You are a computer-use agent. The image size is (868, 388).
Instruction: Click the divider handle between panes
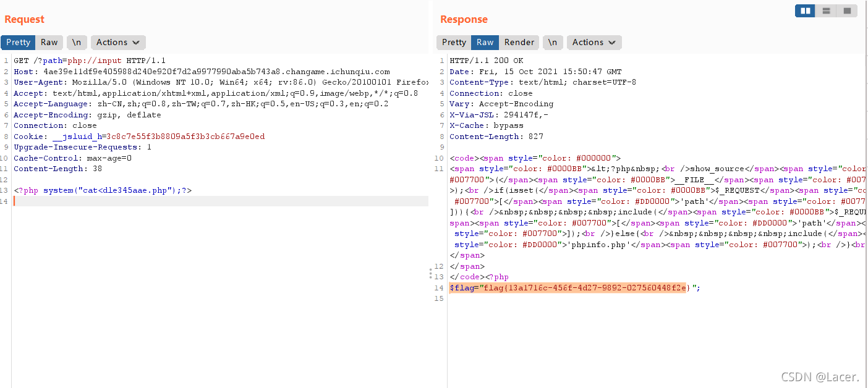pyautogui.click(x=431, y=274)
